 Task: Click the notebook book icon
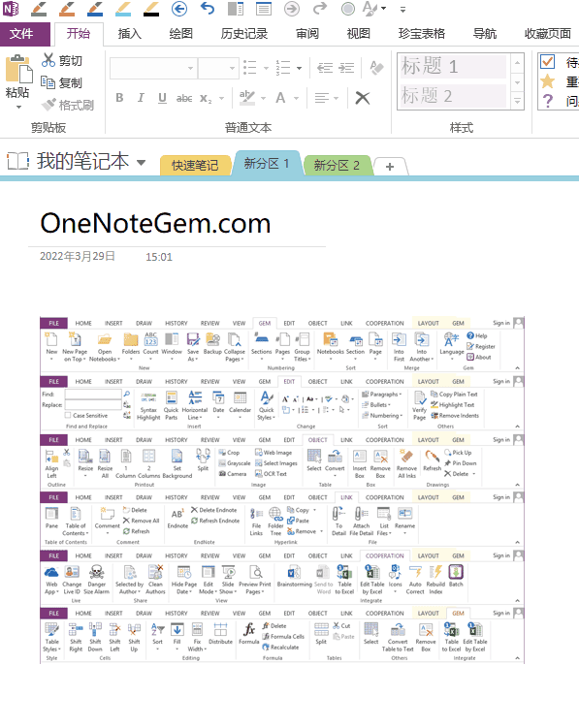18,161
